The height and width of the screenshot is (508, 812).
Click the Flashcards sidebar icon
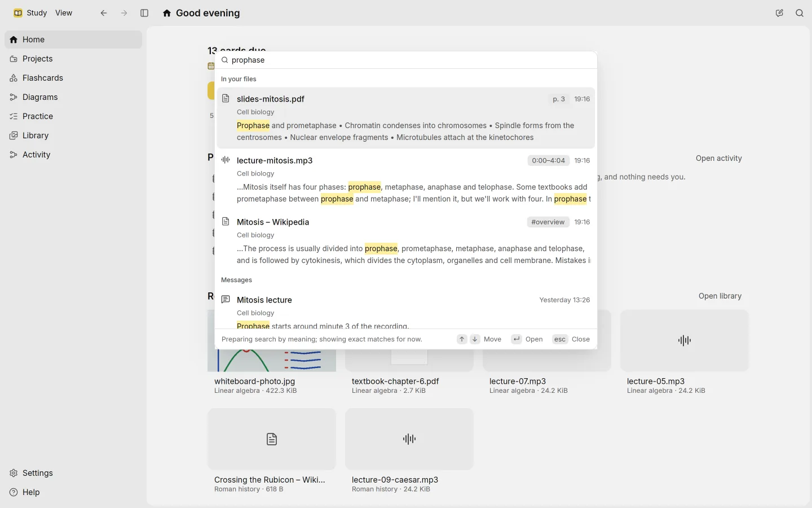(x=14, y=78)
